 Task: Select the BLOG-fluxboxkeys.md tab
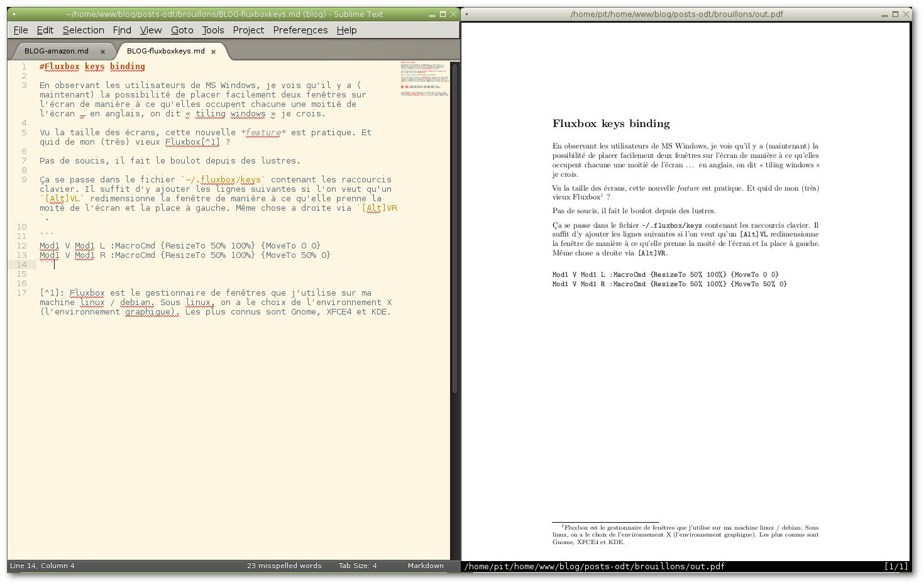166,51
